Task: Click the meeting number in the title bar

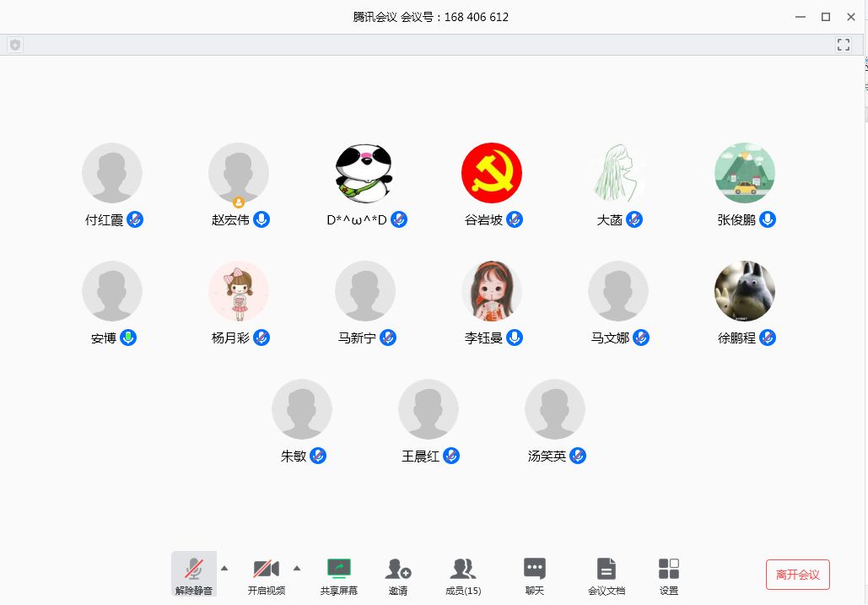Action: [475, 17]
